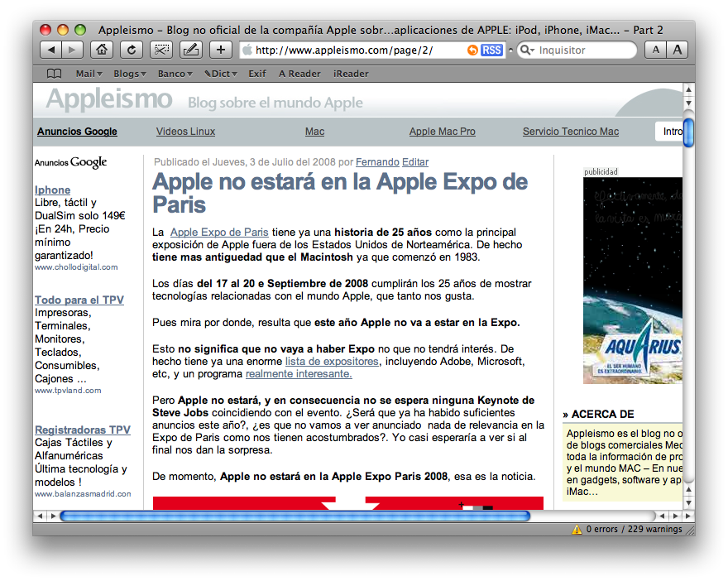Click the pencil edit toolbar icon
This screenshot has height=581, width=728.
coord(191,50)
